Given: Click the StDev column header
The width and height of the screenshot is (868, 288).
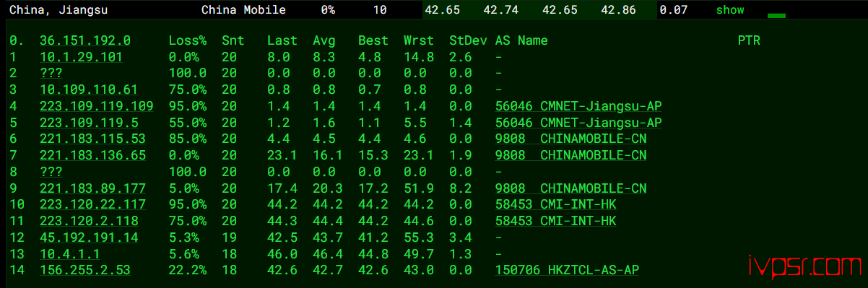Looking at the screenshot, I should [467, 40].
